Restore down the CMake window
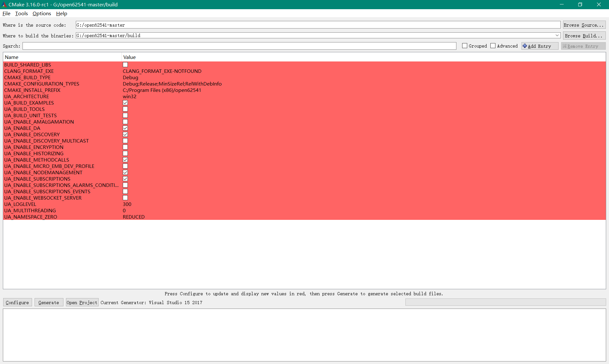Screen dimensions: 609x364 (580, 4)
